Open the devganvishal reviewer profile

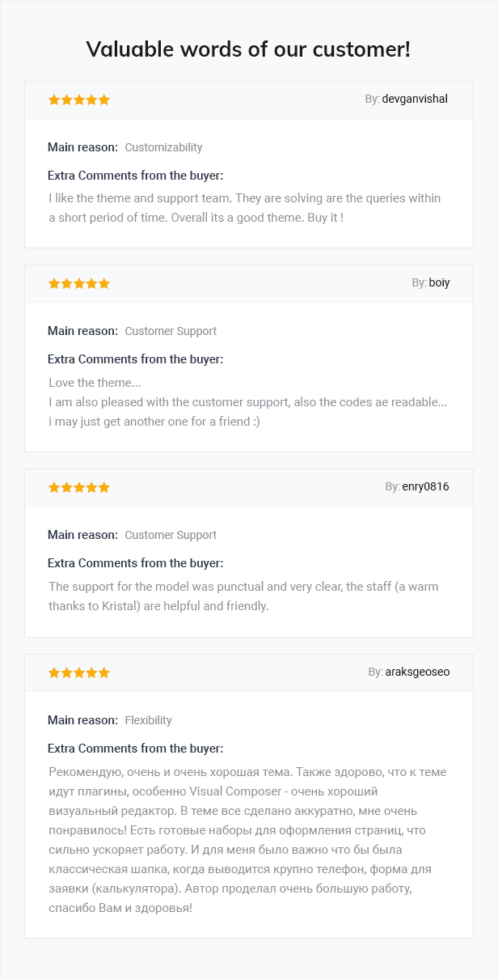coord(415,100)
